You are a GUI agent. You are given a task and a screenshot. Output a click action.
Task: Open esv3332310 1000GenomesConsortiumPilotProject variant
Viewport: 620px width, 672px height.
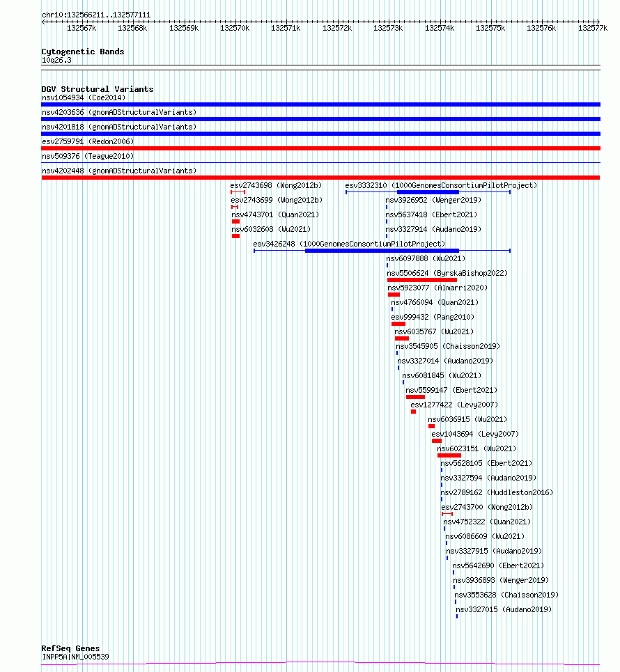click(441, 185)
